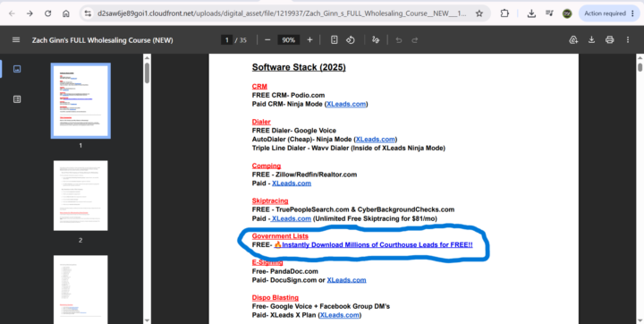644x324 pixels.
Task: Open XLeads.com link under E-Signing
Action: point(346,280)
